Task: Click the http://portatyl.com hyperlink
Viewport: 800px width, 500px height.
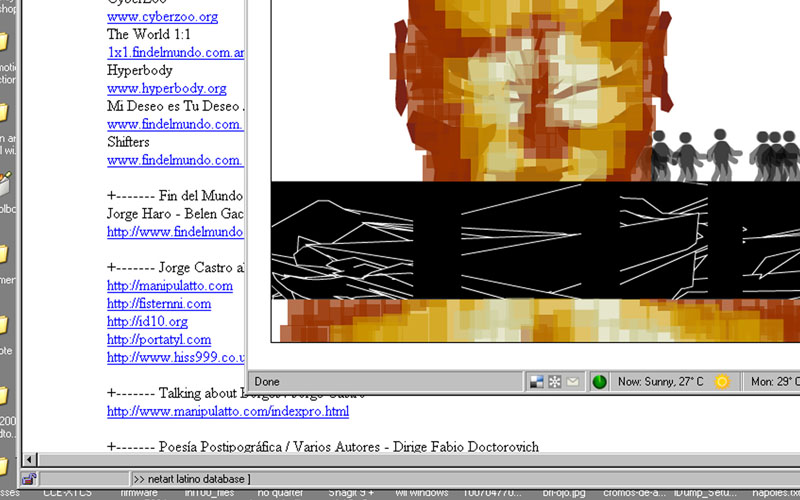Action: coord(159,340)
